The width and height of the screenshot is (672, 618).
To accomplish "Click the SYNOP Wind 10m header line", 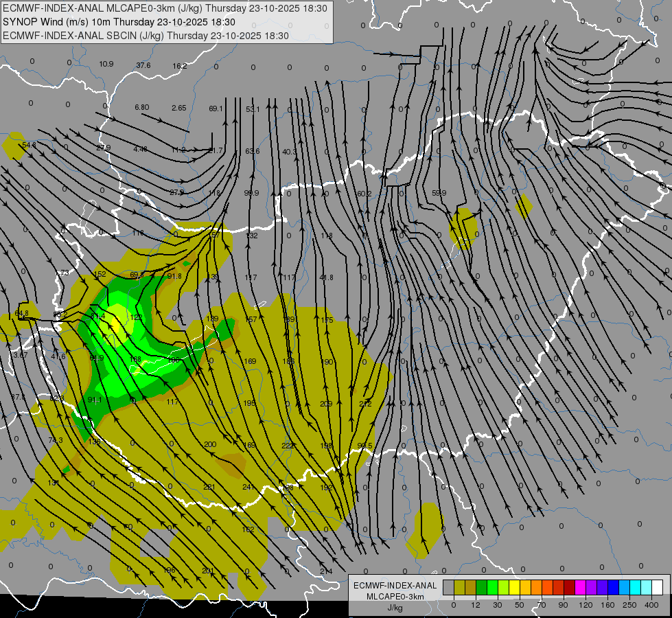I will (119, 22).
